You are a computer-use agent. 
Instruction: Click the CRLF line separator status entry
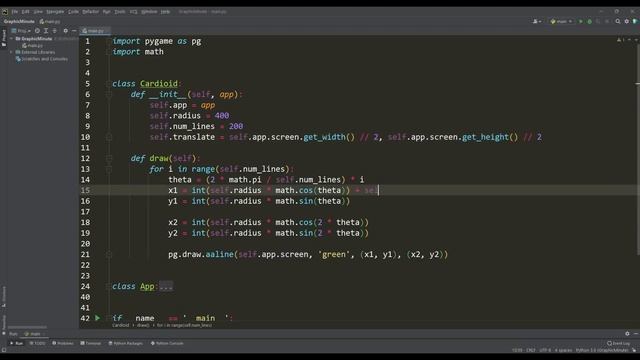[x=531, y=350]
